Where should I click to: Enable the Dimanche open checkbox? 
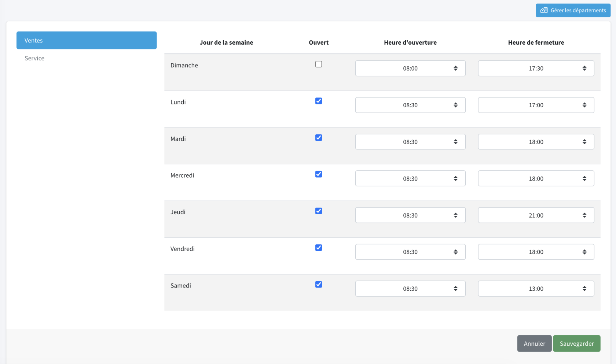[x=319, y=64]
